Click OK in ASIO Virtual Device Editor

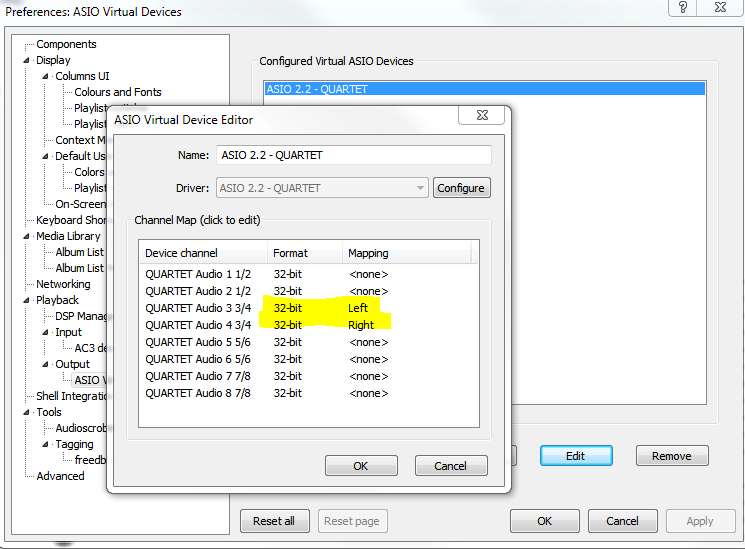[x=361, y=465]
